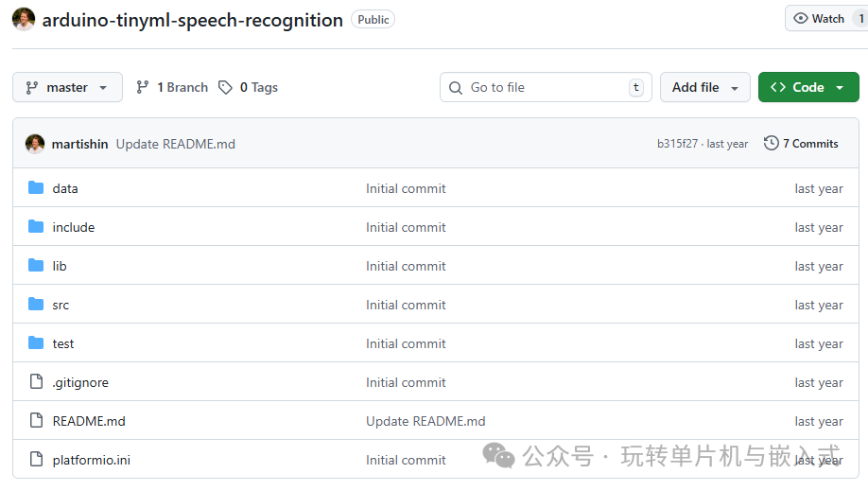Open Initial commit message in test row

click(406, 343)
